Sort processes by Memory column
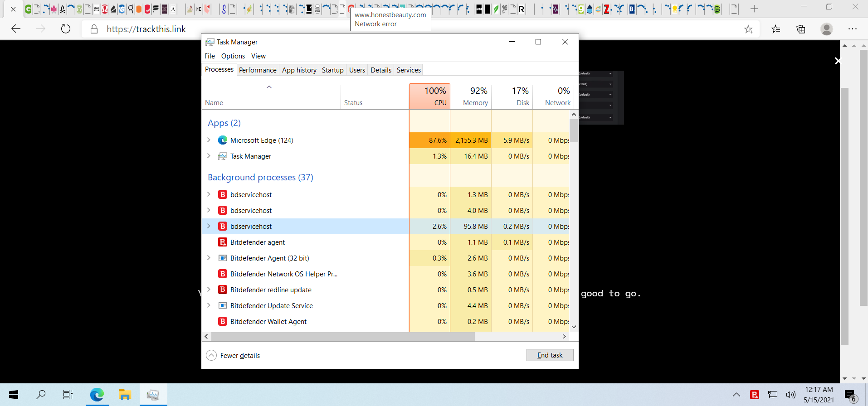The image size is (868, 406). [x=471, y=97]
